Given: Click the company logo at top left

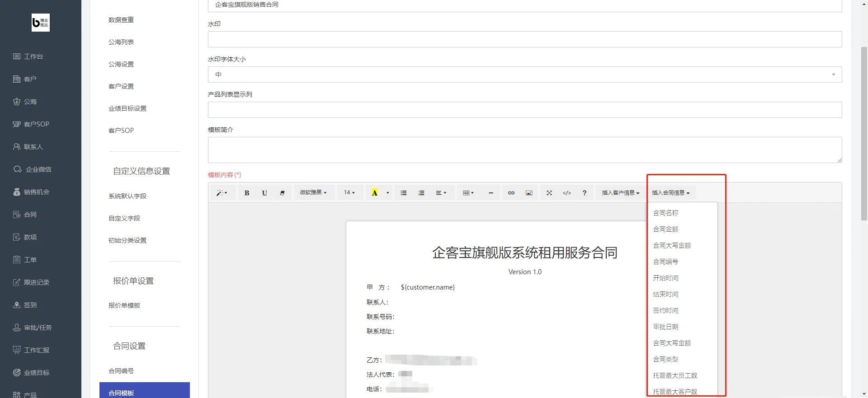Looking at the screenshot, I should tap(41, 23).
